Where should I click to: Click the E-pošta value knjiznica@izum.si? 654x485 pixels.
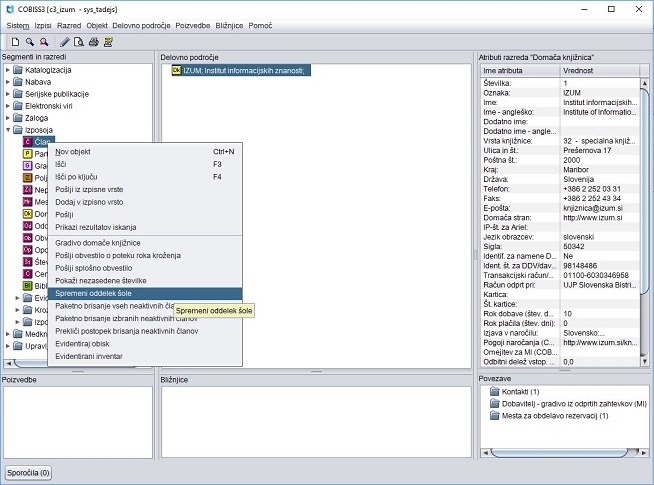[x=593, y=208]
